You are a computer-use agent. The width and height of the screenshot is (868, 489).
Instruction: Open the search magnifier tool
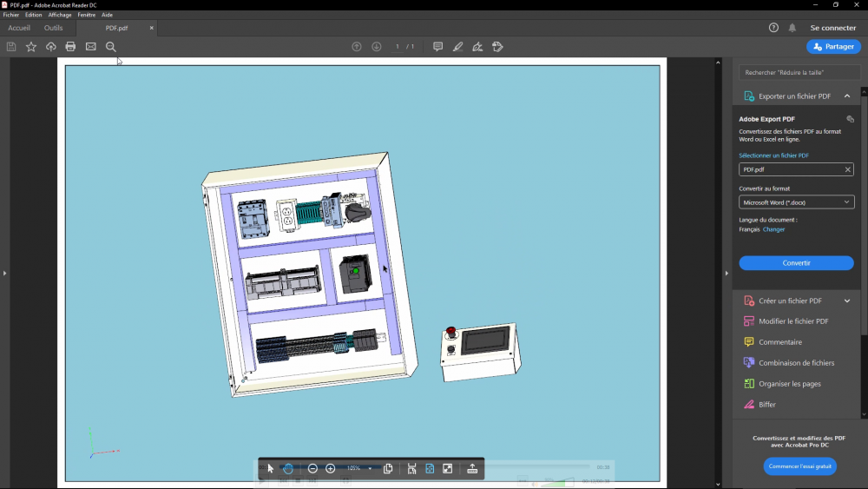tap(111, 47)
